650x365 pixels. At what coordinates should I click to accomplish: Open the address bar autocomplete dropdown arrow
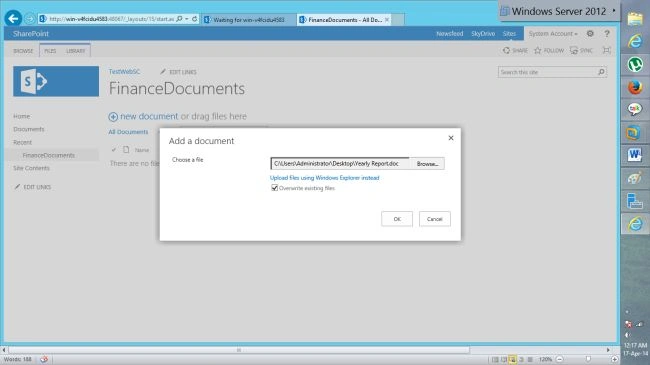(187, 19)
